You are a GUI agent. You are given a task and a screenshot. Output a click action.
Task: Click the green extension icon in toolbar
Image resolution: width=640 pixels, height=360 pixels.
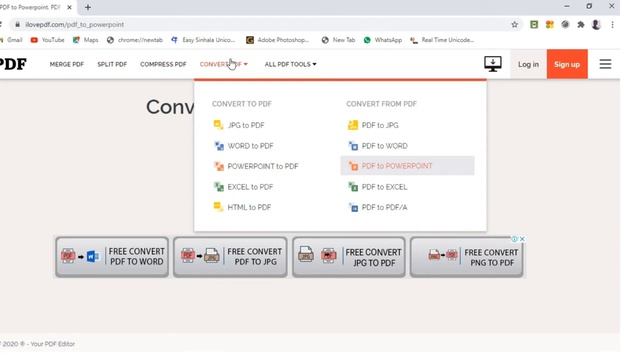[534, 24]
